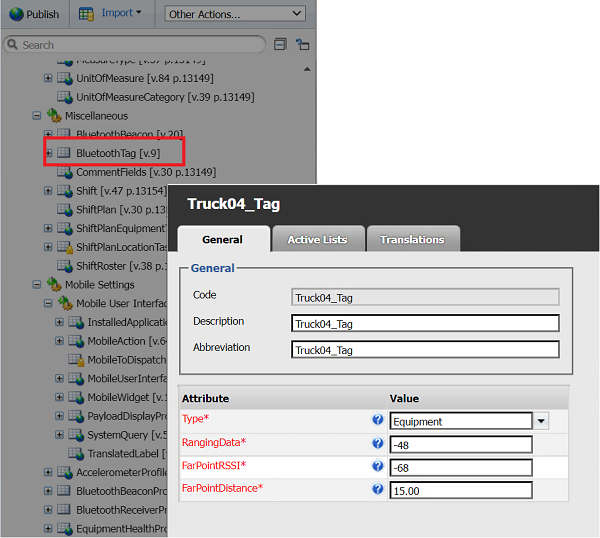Click the collapse all tree icon
This screenshot has width=600, height=538.
[x=280, y=44]
